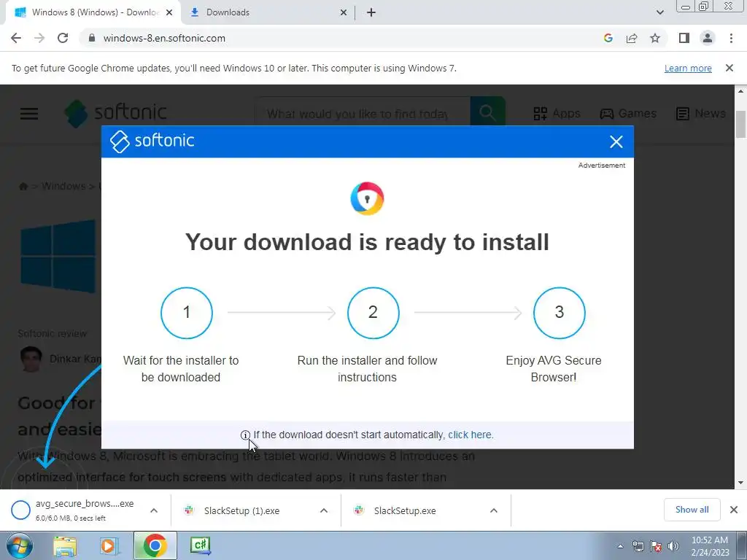Image resolution: width=747 pixels, height=560 pixels.
Task: Open Windows Explorer from taskbar
Action: [x=65, y=545]
